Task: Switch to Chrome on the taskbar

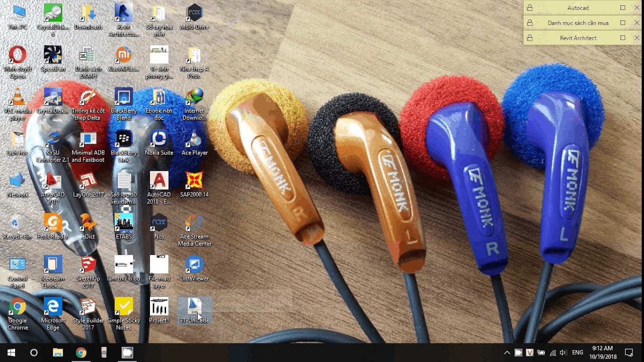Action: (81, 352)
